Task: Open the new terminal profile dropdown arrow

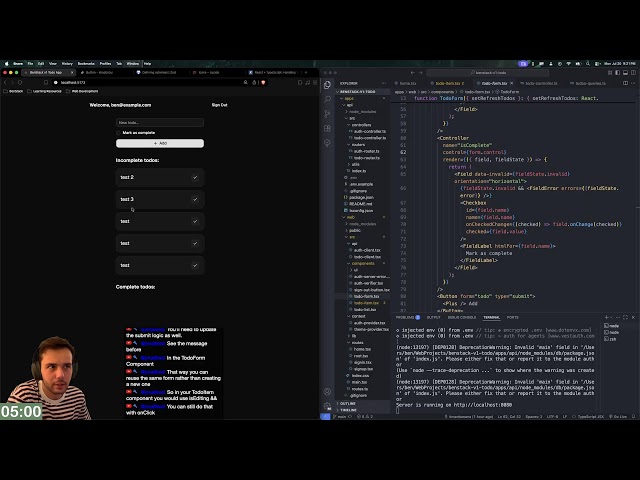Action: [611, 317]
